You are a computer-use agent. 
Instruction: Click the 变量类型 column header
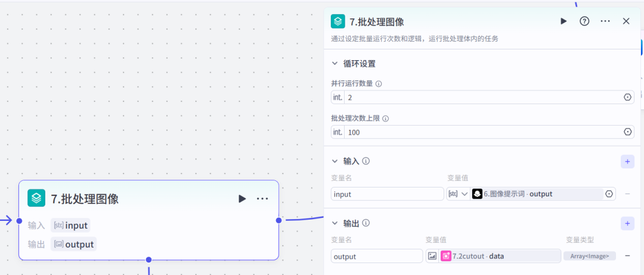(x=580, y=240)
